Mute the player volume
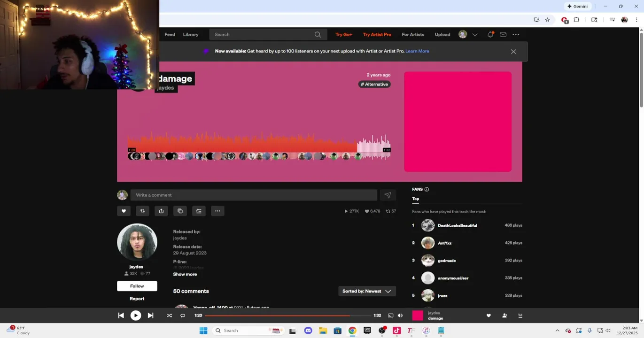 [400, 315]
